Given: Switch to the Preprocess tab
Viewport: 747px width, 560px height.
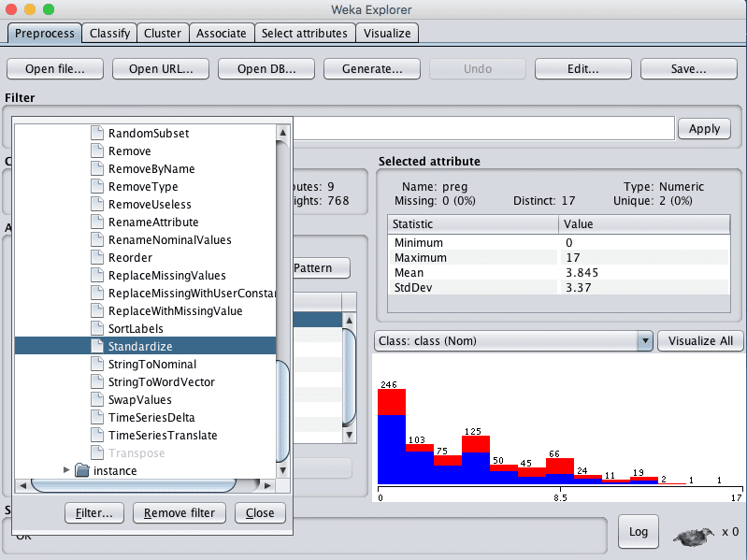Looking at the screenshot, I should tap(45, 34).
